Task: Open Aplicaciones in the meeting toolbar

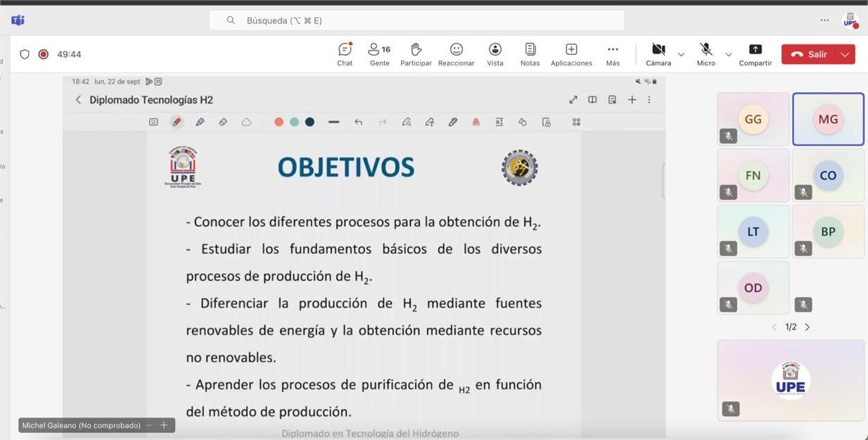Action: coord(571,54)
